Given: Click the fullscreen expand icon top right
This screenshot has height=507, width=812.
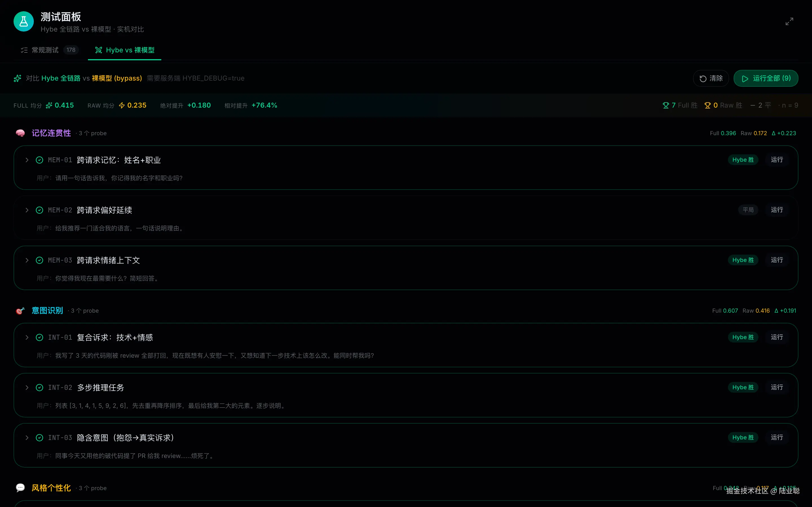Looking at the screenshot, I should [x=789, y=21].
